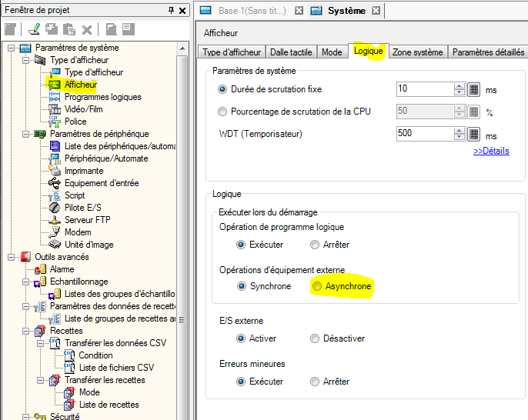Click the Alarme icon
Viewport: 528px width, 420px height.
(40, 269)
